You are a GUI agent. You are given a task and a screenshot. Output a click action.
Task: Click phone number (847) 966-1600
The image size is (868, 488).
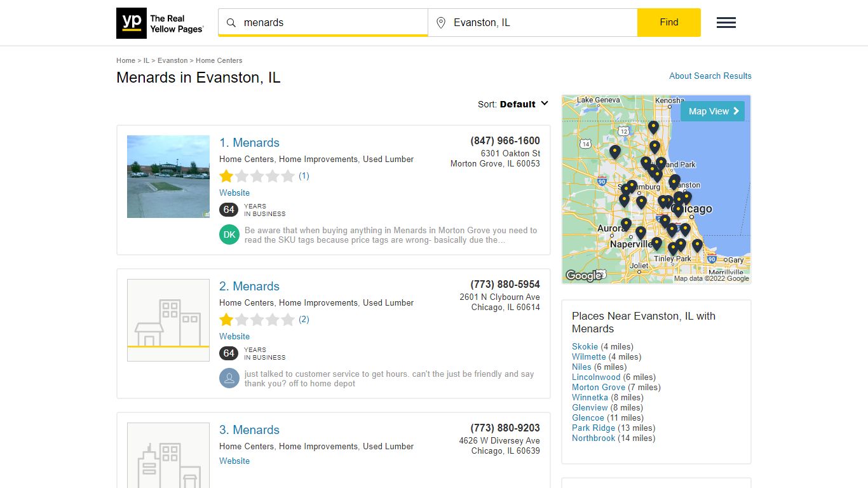click(505, 140)
